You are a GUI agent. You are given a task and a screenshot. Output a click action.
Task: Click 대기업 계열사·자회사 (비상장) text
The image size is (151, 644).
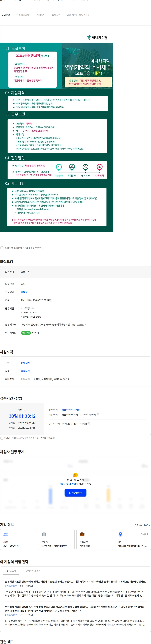click(54, 546)
